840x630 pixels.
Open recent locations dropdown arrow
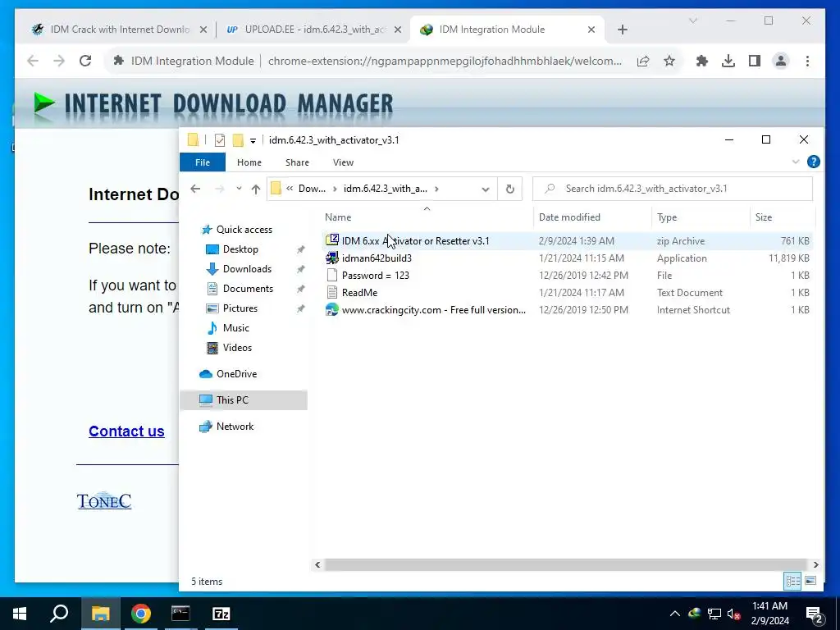coord(239,189)
